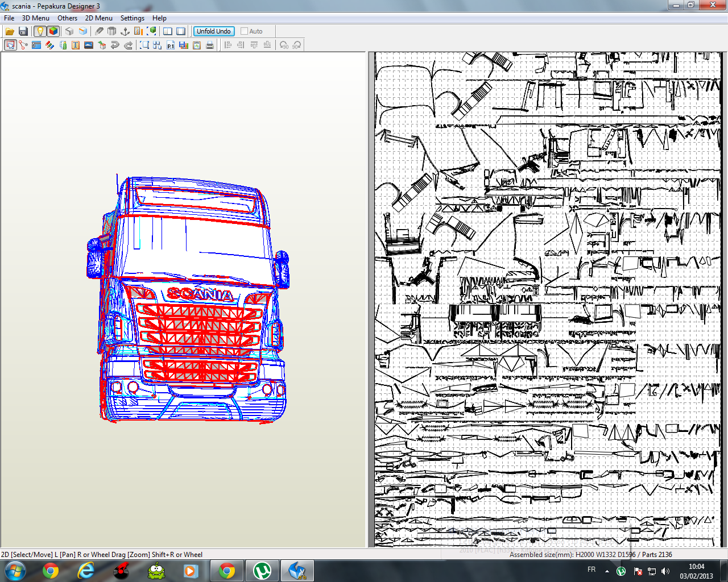Open Internet Explorer from the taskbar

[x=86, y=571]
